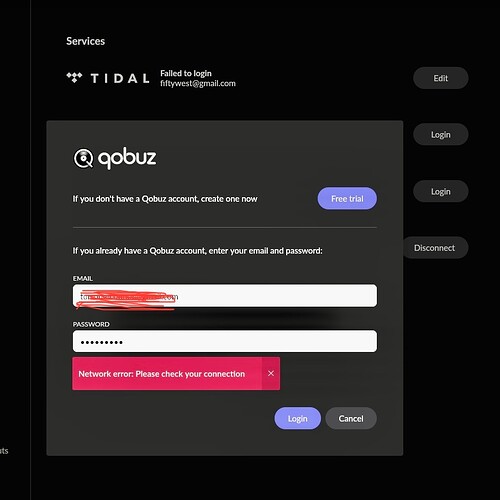Click the TIDAL wordmark text
The height and width of the screenshot is (500, 500).
point(120,78)
